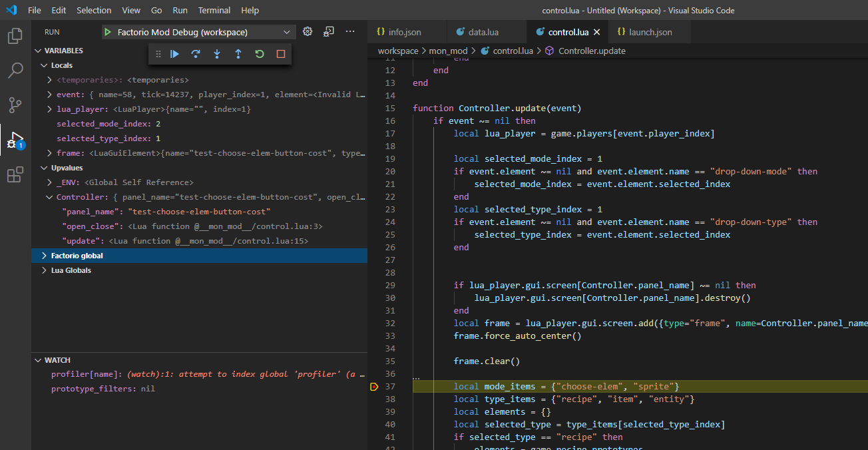
Task: Restart the debugging session
Action: pyautogui.click(x=260, y=54)
